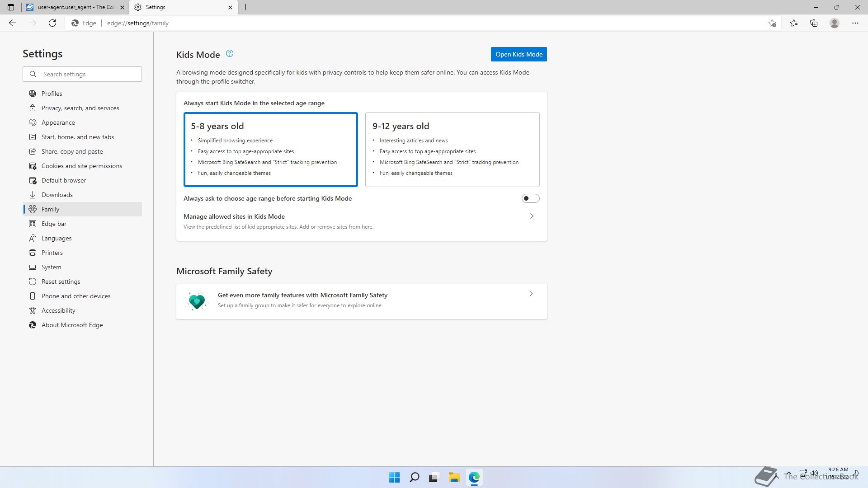Open Task View on the taskbar
This screenshot has width=868, height=488.
pyautogui.click(x=434, y=477)
